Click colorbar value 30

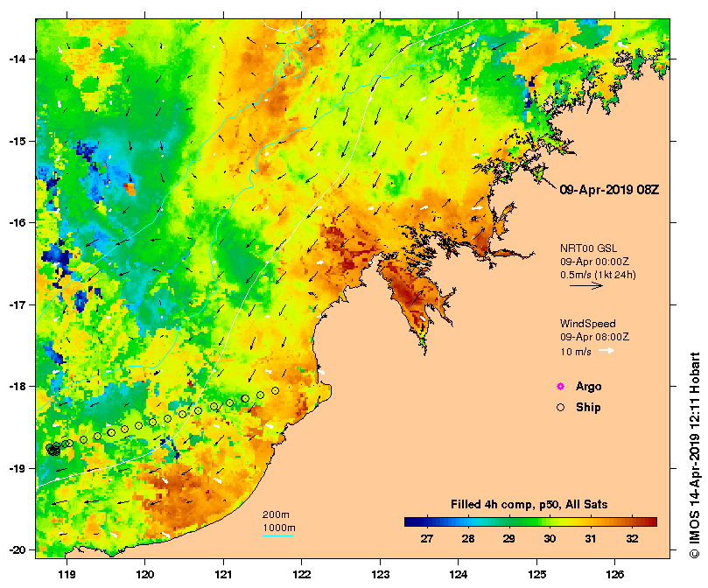click(550, 539)
